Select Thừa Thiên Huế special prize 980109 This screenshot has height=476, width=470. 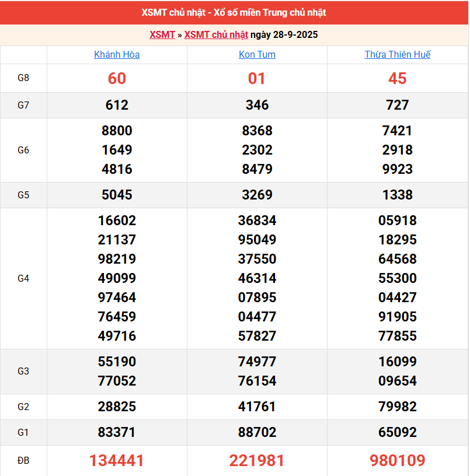[x=398, y=461]
